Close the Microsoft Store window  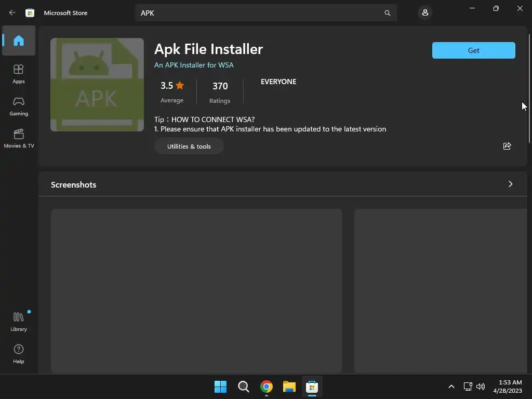(520, 8)
